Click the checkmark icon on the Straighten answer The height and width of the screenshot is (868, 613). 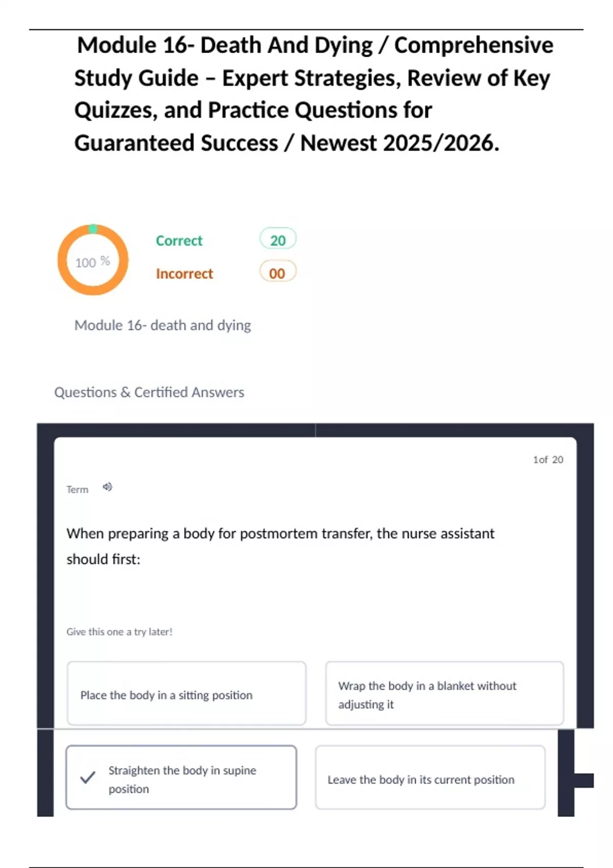coord(88,777)
